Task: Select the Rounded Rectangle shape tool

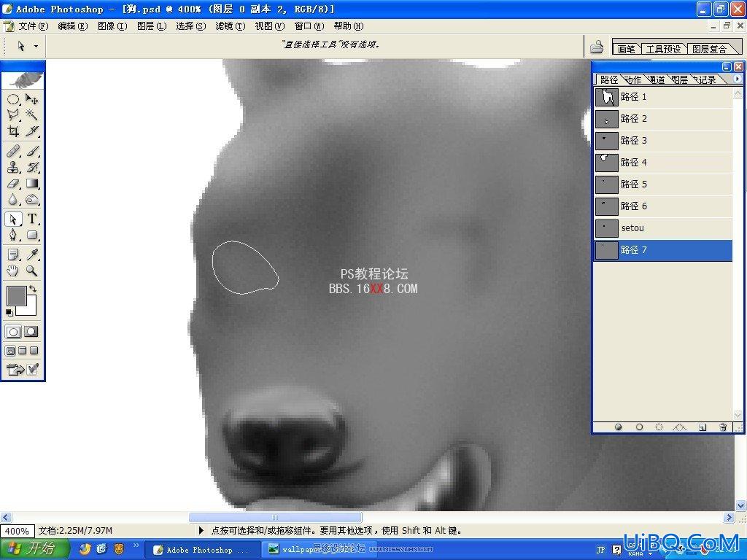Action: coord(31,235)
